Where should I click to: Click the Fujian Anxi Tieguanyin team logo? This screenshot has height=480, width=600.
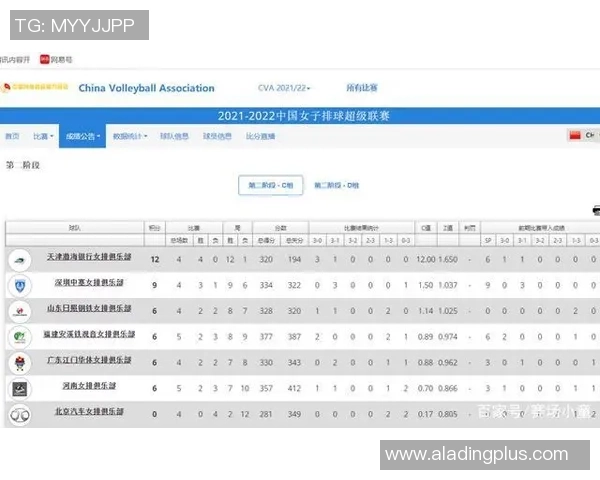click(19, 337)
